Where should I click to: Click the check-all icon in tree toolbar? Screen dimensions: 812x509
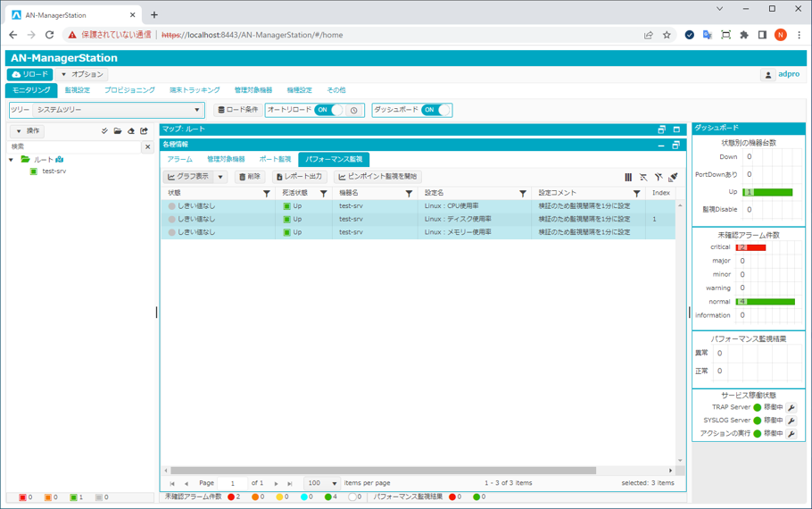point(104,131)
